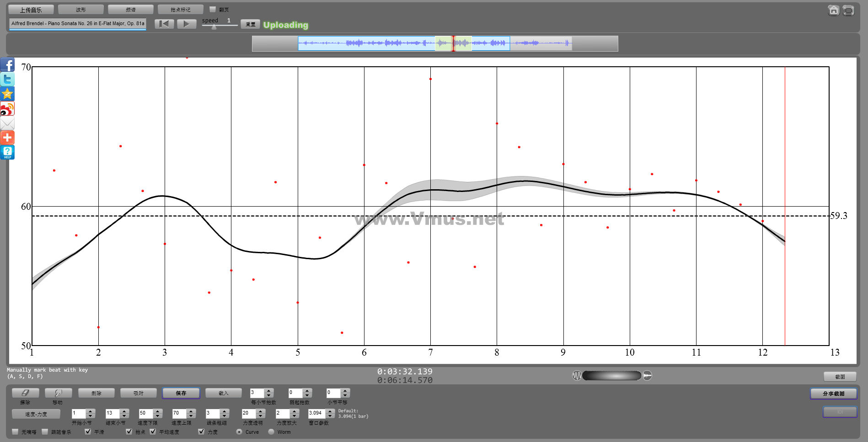This screenshot has width=868, height=442.
Task: Click the 上传音乐 upload music button
Action: click(x=31, y=10)
